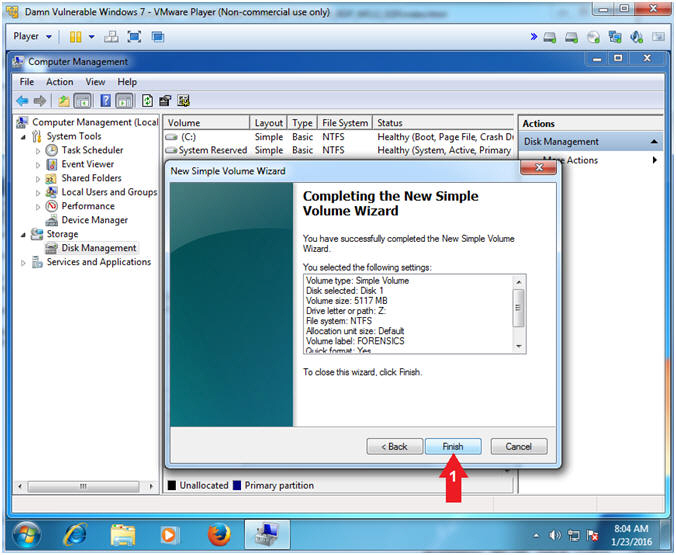Collapse the System Tools tree node

coord(23,138)
